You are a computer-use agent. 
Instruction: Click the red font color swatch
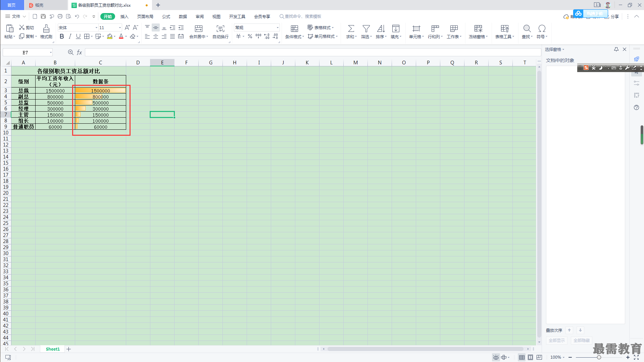[x=121, y=36]
